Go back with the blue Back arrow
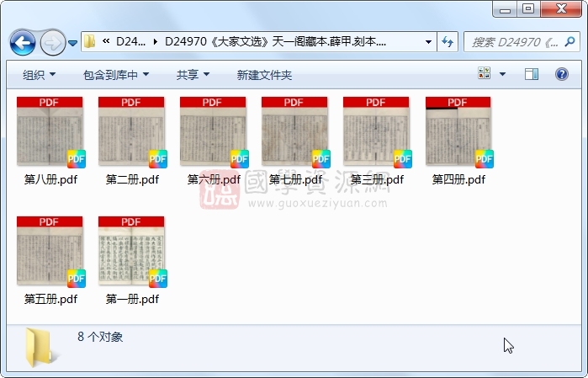Image resolution: width=588 pixels, height=378 pixels. pos(23,42)
